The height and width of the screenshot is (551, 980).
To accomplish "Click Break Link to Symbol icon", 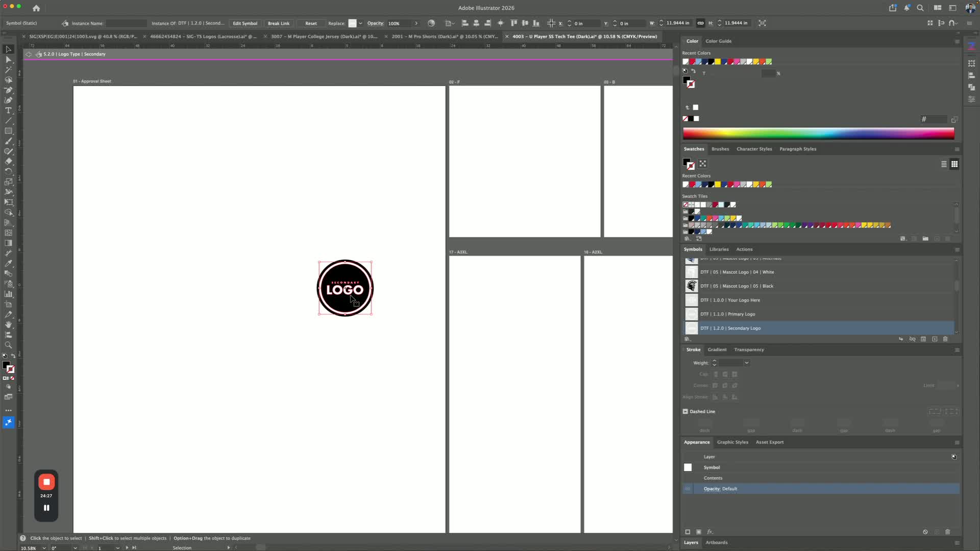I will click(912, 339).
